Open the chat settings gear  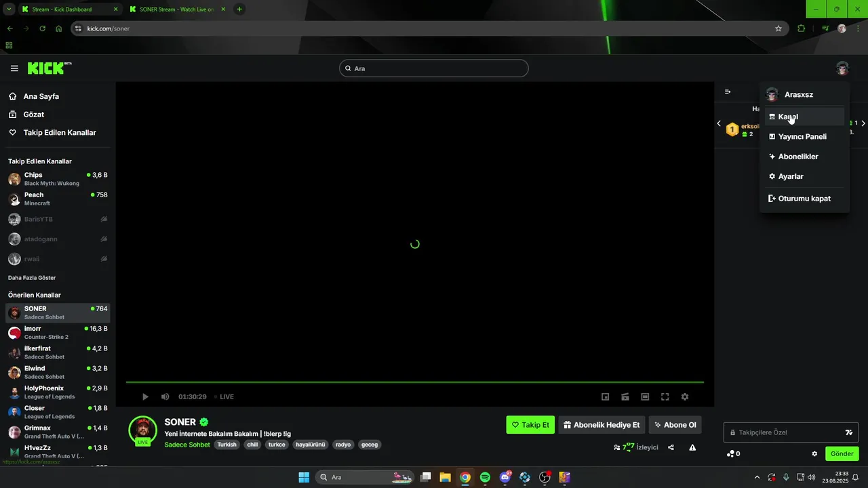814,453
